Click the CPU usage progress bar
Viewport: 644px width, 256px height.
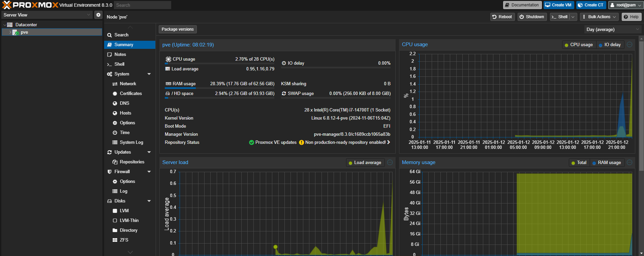[x=219, y=64]
